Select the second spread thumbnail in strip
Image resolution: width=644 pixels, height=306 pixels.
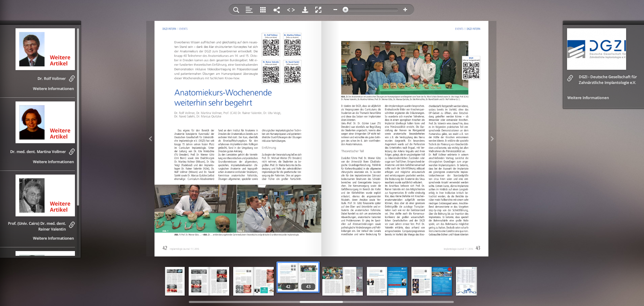tap(209, 281)
